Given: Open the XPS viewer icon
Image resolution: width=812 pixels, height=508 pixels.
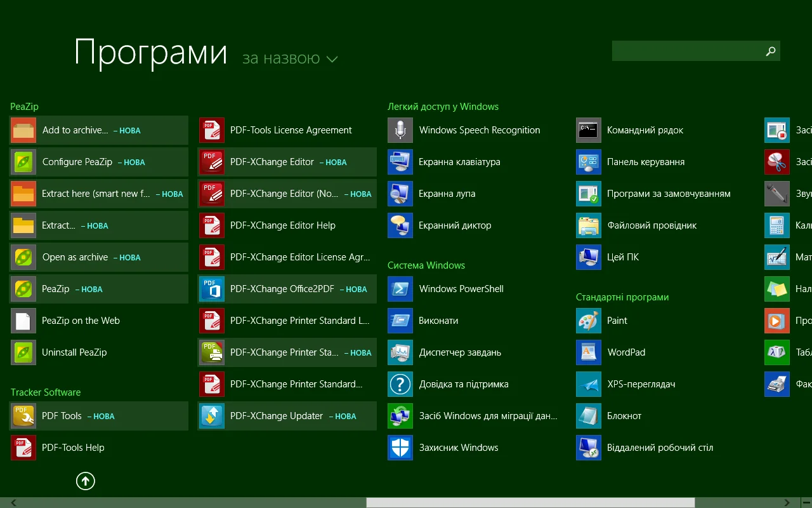Looking at the screenshot, I should coord(588,384).
